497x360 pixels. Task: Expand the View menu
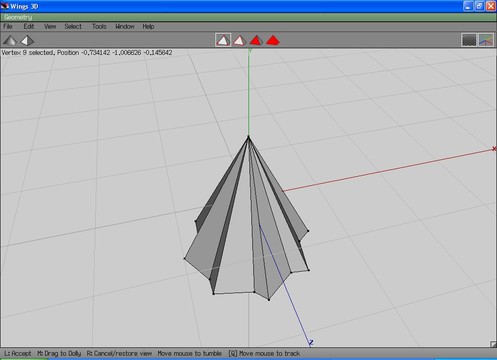pyautogui.click(x=50, y=26)
